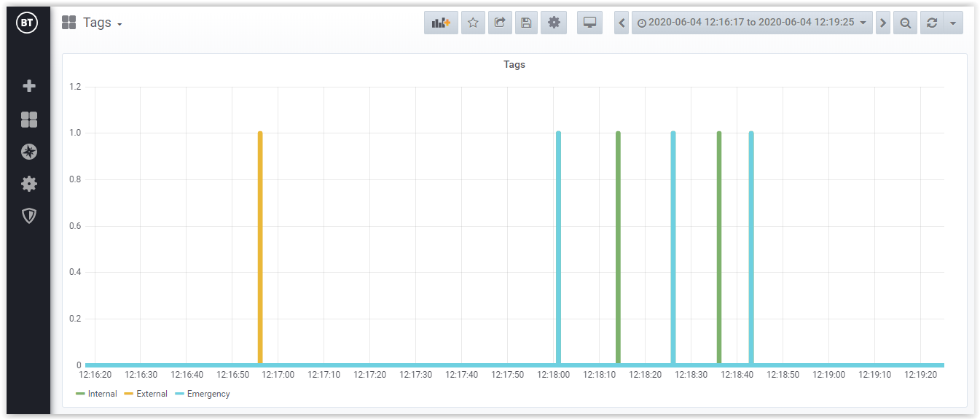This screenshot has height=420, width=980.
Task: Click the yellow External legend color swatch
Action: pos(129,394)
